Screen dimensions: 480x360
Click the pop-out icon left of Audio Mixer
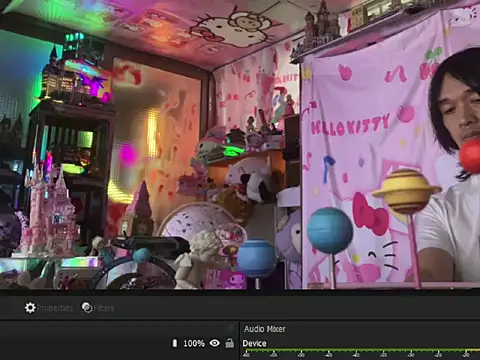point(231,329)
